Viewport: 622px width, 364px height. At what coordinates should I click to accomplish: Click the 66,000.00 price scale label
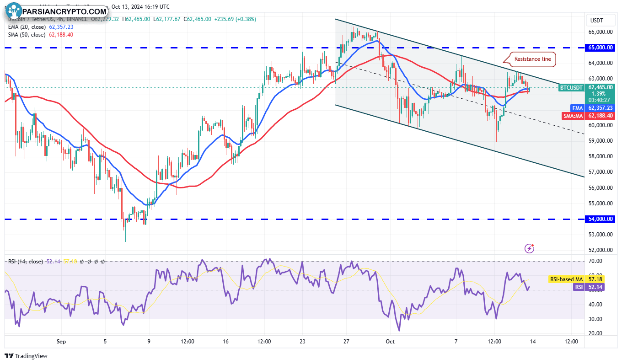601,32
